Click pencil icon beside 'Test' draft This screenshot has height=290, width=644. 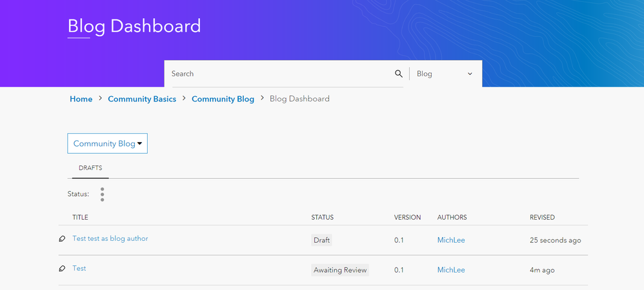pos(62,269)
